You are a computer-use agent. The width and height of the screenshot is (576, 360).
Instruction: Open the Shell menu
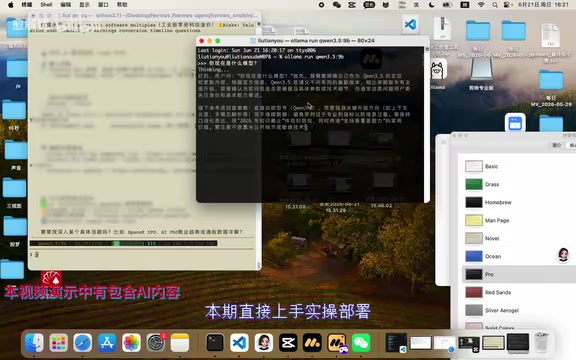(x=46, y=5)
